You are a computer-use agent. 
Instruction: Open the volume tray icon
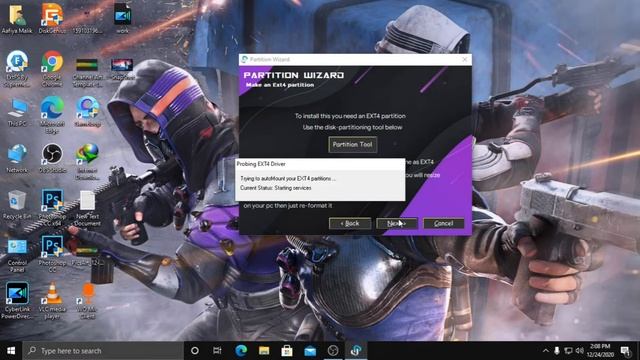coord(580,351)
